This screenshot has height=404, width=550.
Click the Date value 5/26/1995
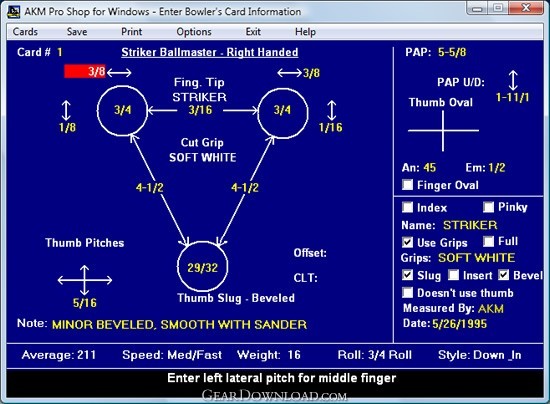460,324
